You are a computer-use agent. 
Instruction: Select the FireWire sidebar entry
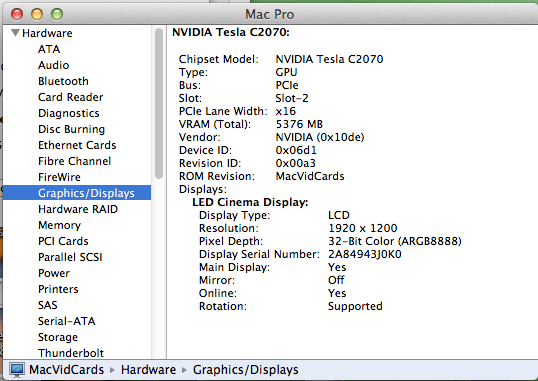59,177
